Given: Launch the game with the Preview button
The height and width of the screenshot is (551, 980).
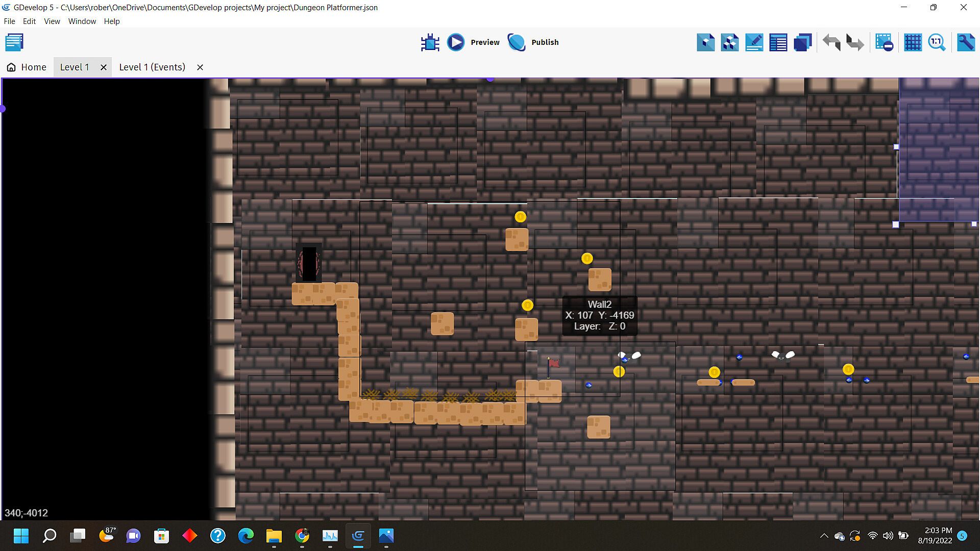Looking at the screenshot, I should (x=473, y=42).
